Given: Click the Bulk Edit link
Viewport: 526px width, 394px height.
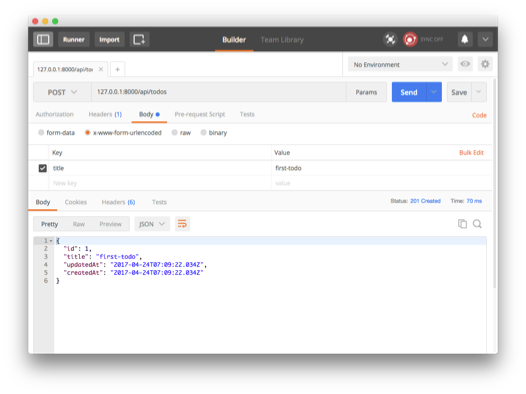Looking at the screenshot, I should point(471,153).
